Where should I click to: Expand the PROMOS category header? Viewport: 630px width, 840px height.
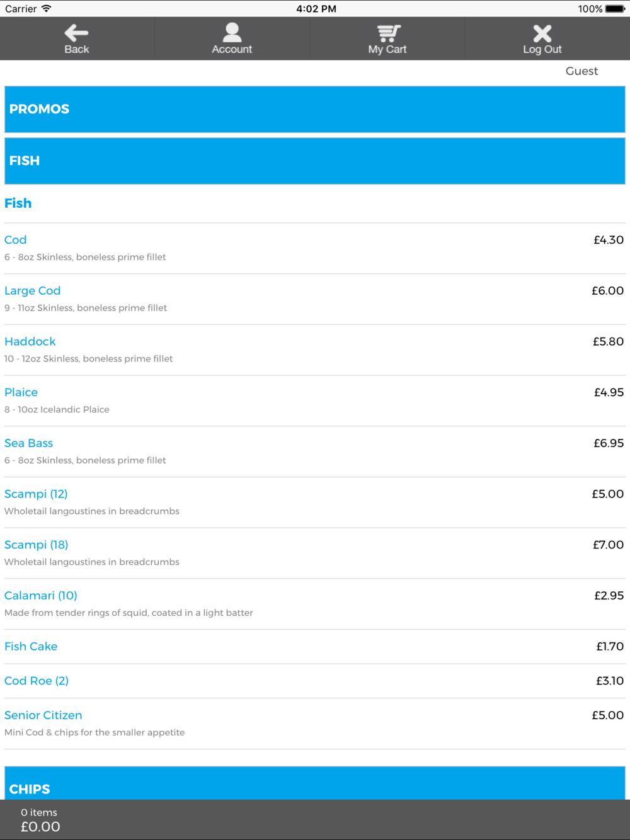[315, 110]
